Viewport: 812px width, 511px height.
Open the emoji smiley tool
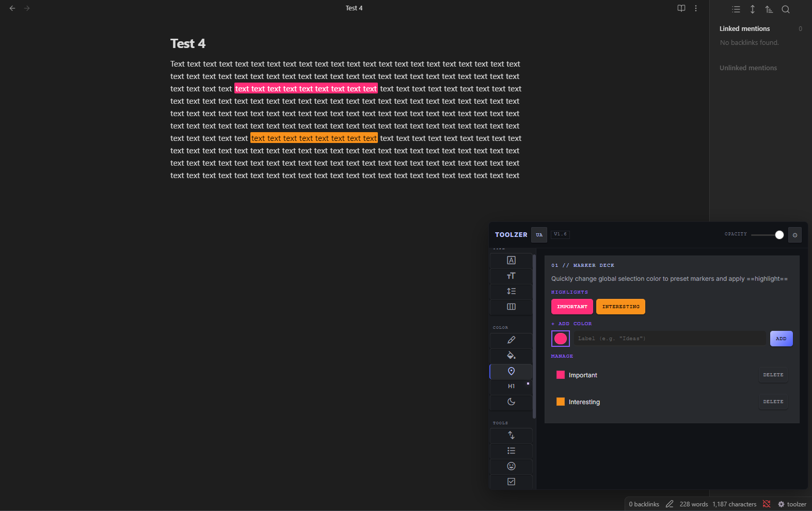pyautogui.click(x=511, y=467)
